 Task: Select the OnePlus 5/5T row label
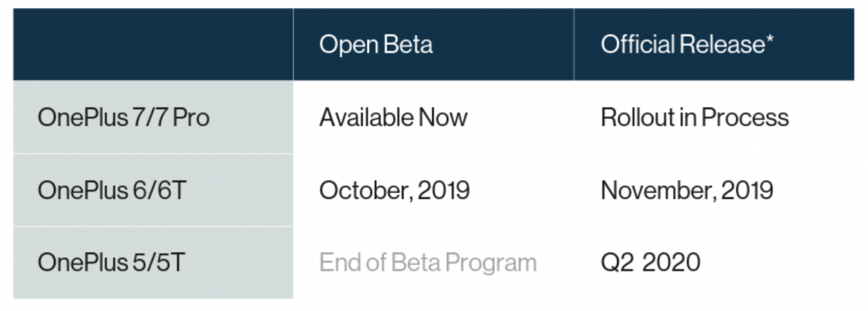tap(111, 262)
